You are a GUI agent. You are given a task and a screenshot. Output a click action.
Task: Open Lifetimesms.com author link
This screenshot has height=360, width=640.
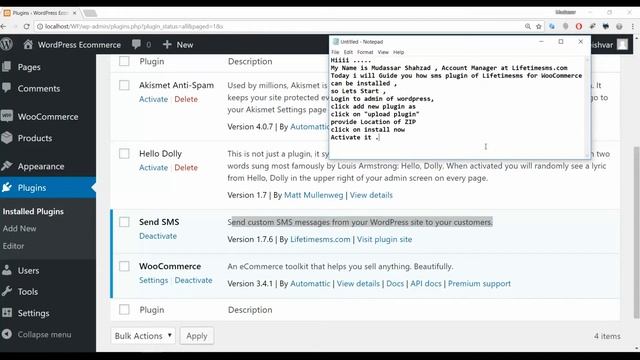pyautogui.click(x=320, y=239)
